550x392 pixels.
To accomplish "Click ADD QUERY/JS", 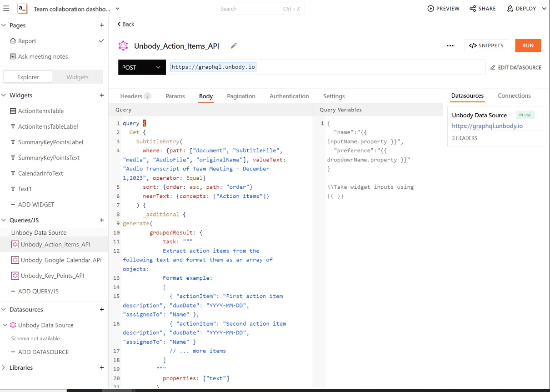I will 35,291.
